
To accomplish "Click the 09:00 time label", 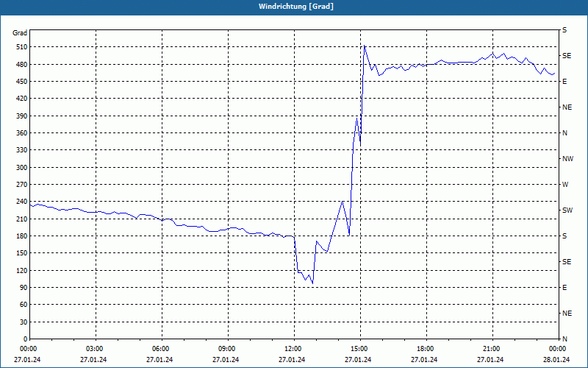I will (226, 349).
